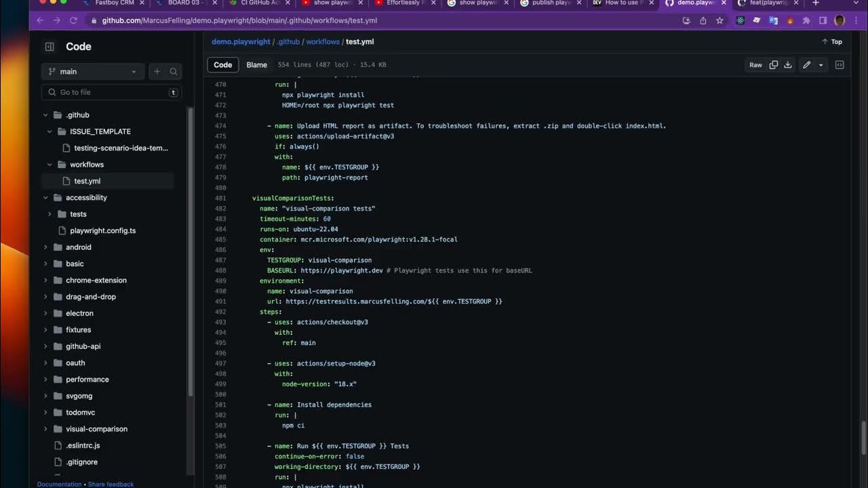868x488 pixels.
Task: Go back in browser history
Action: point(40,20)
